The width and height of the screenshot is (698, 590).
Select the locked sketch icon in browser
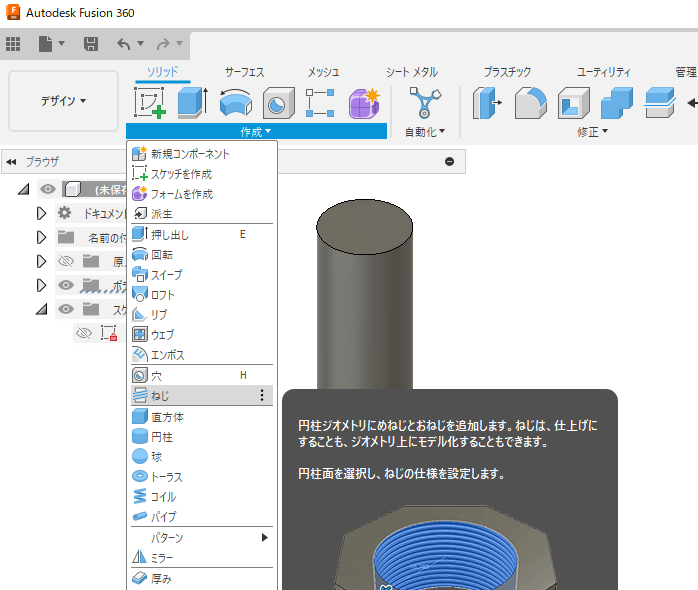click(109, 333)
